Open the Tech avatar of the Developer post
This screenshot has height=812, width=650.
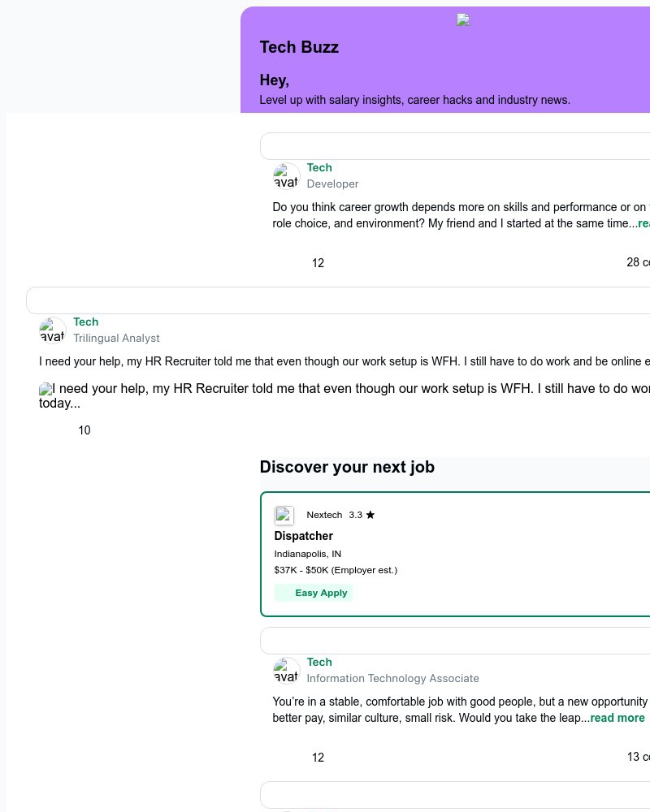click(x=286, y=175)
